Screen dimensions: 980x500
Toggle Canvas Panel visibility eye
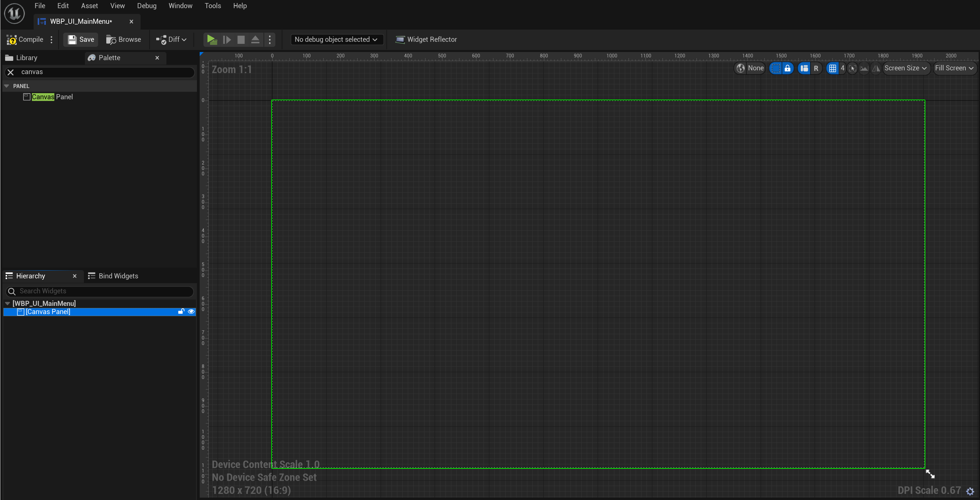point(191,311)
